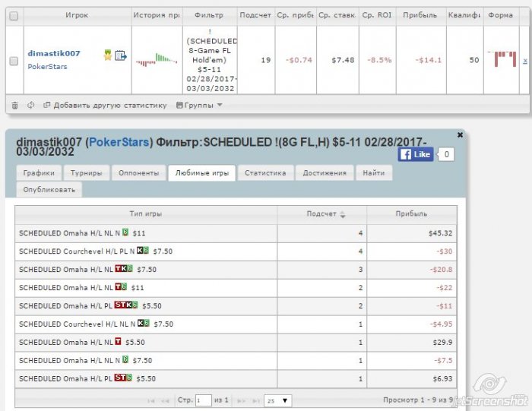
Task: Click the T6 badge in Omaha H/L NL $11 row
Action: pyautogui.click(x=121, y=287)
